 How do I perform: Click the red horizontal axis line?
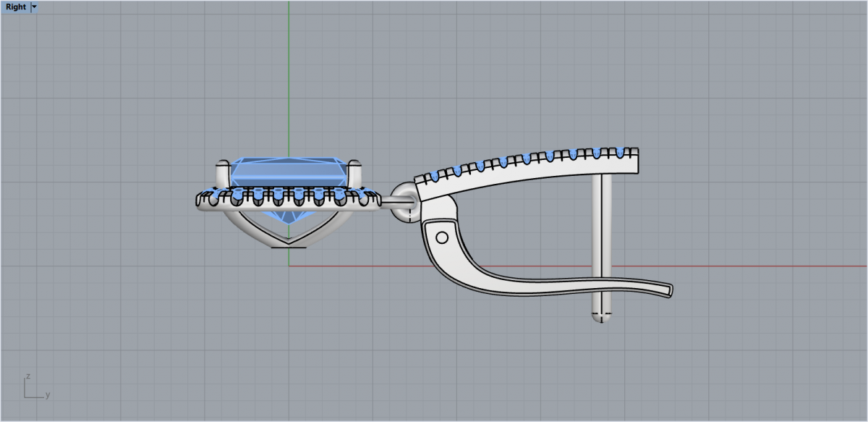759,266
